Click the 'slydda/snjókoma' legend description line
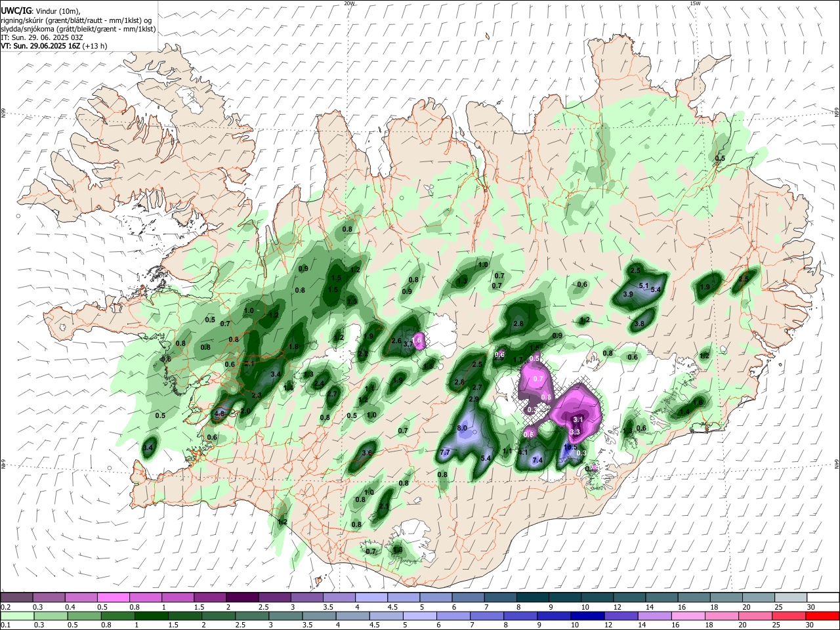840x630 pixels. click(x=78, y=29)
